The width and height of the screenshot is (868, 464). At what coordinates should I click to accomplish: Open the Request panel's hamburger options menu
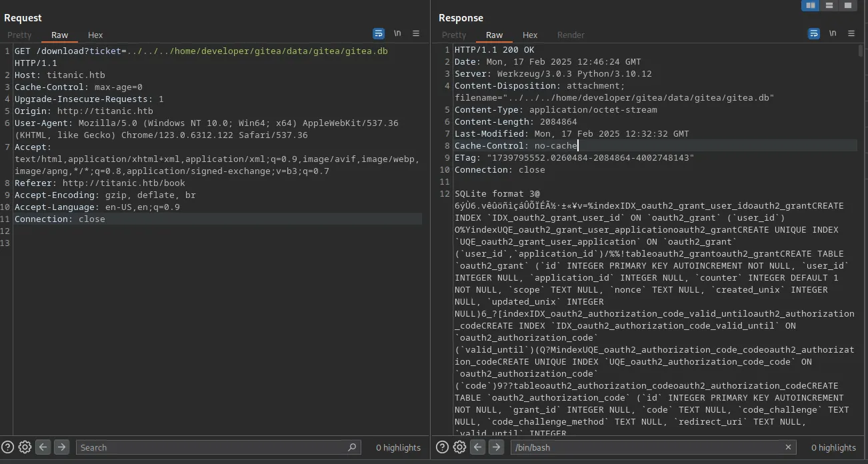(x=416, y=33)
